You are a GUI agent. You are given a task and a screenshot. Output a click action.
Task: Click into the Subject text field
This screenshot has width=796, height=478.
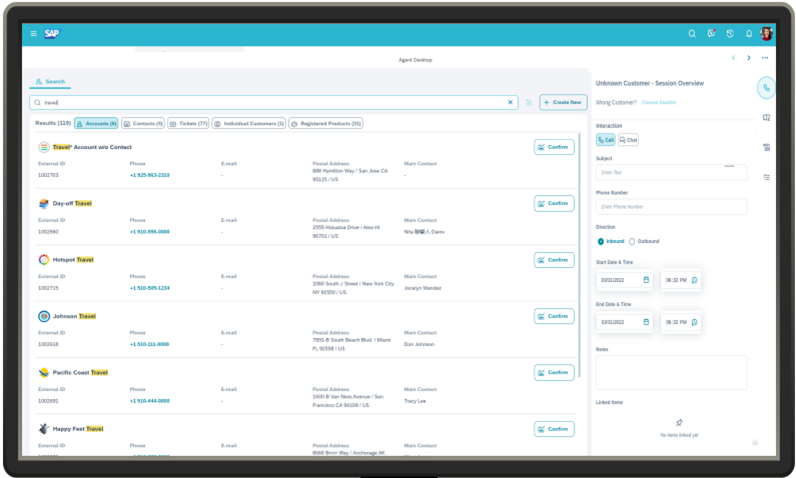pos(671,173)
